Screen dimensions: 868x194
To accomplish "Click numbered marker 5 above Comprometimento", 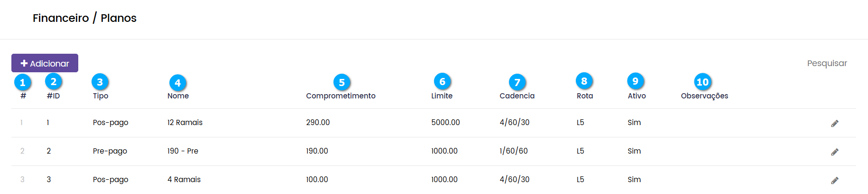I will pos(342,82).
